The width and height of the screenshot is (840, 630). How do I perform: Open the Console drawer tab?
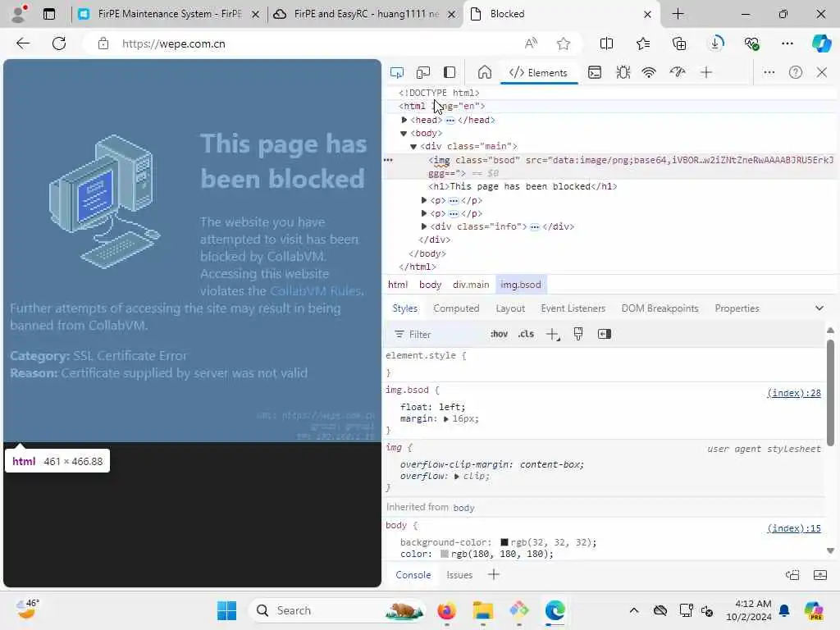click(413, 575)
